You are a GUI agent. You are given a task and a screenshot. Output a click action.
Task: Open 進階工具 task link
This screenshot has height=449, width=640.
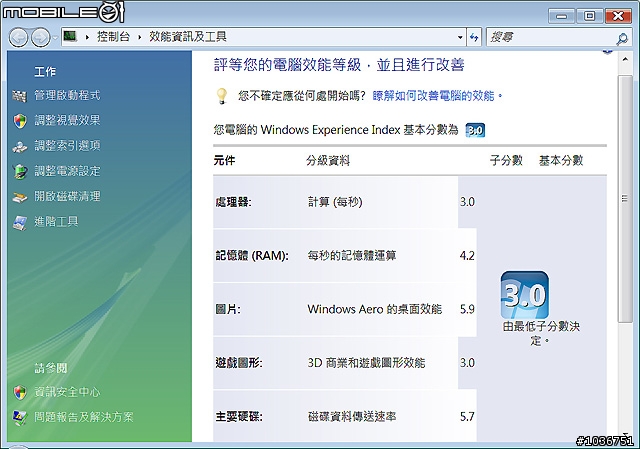pyautogui.click(x=56, y=222)
